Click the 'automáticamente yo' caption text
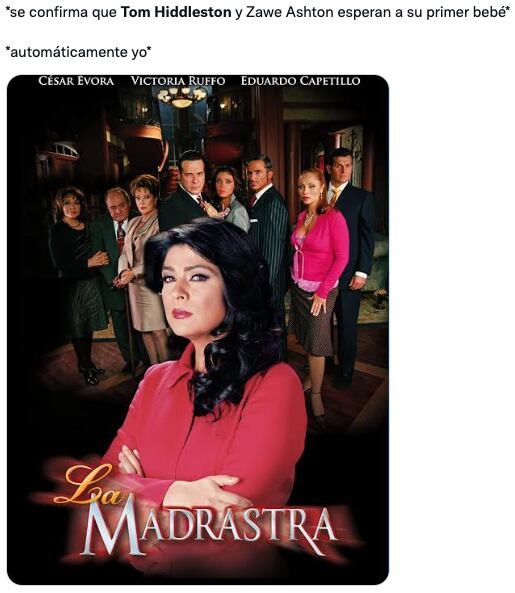515x593 pixels. (x=78, y=52)
